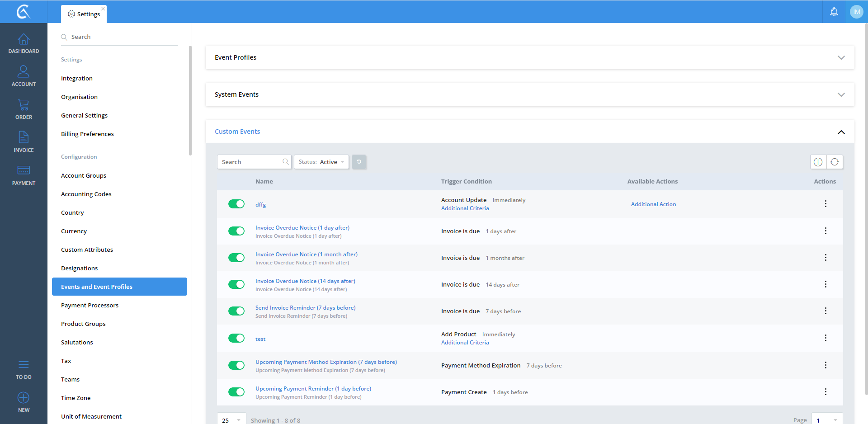This screenshot has height=424, width=868.
Task: Open the Dashboard home icon
Action: click(24, 40)
